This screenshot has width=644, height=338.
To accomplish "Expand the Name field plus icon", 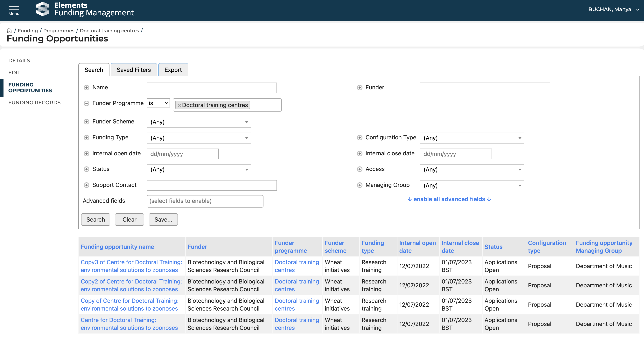I will [x=87, y=88].
